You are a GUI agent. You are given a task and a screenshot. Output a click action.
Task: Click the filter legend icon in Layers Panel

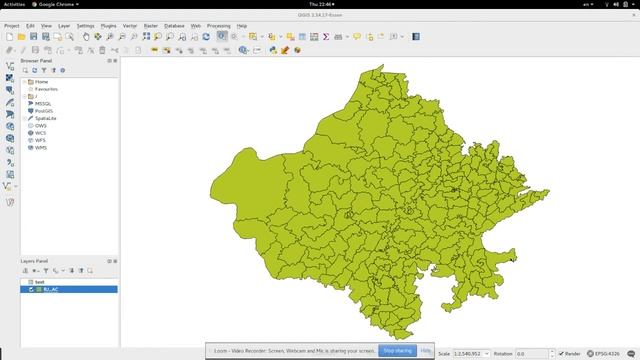point(46,271)
